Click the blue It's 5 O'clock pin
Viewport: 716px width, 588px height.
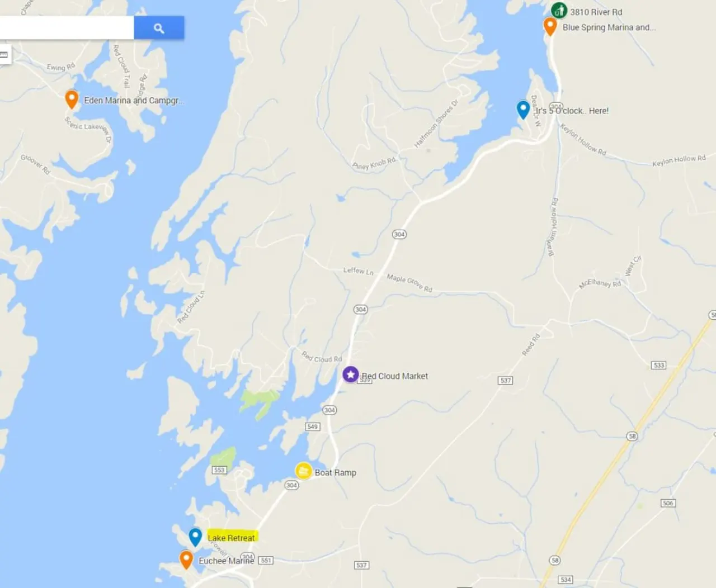pos(523,110)
